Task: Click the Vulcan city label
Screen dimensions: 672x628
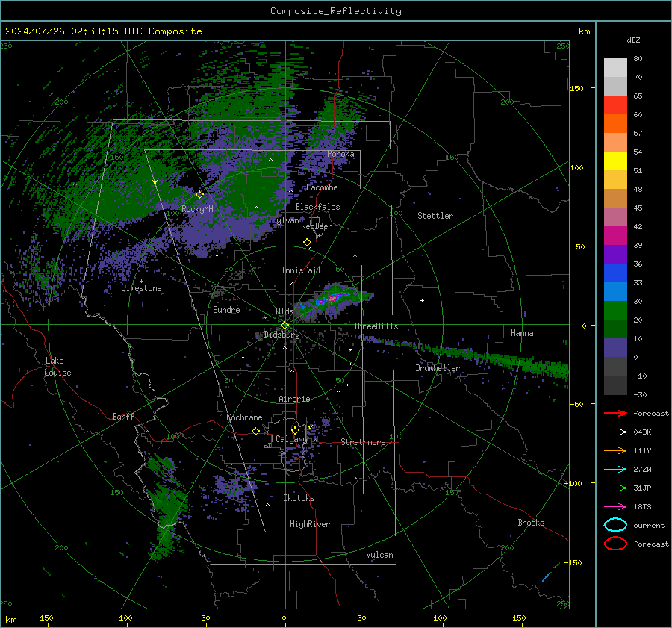Action: 379,555
